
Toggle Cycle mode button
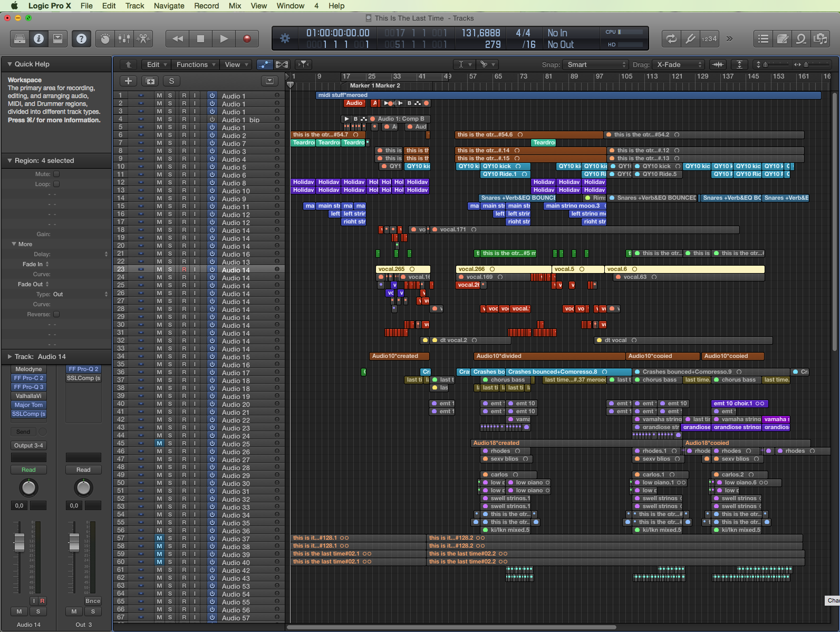671,38
